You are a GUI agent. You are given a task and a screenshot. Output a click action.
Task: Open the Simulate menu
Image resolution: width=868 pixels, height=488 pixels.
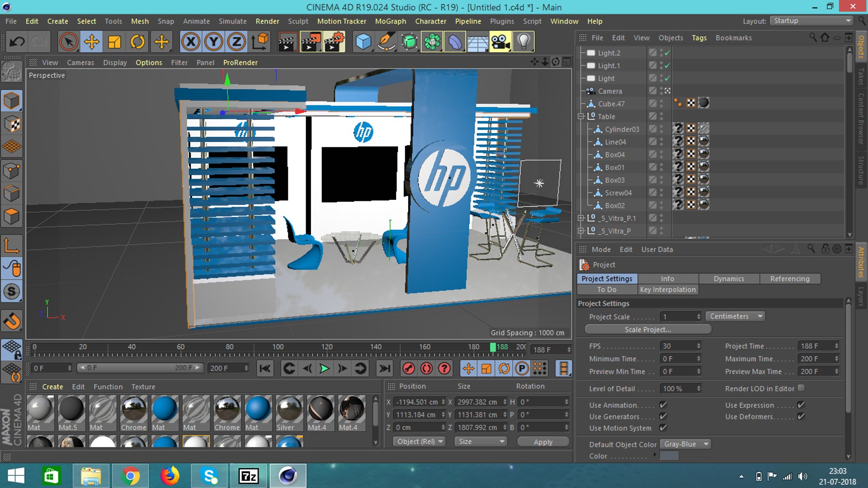pos(232,21)
